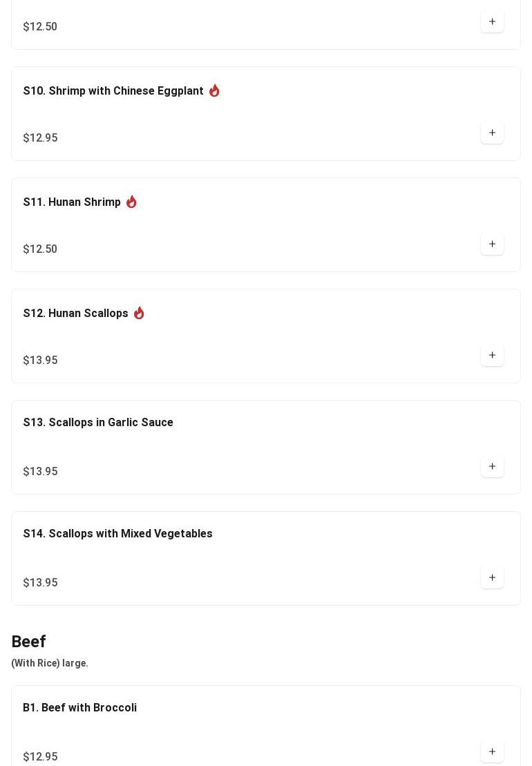View S14 Scallops with Mixed Vegetables item
This screenshot has width=532, height=766.
point(117,534)
